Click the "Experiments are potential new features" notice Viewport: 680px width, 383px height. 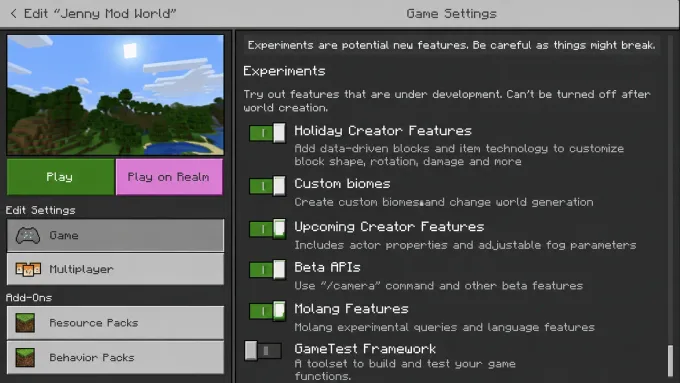(x=451, y=45)
